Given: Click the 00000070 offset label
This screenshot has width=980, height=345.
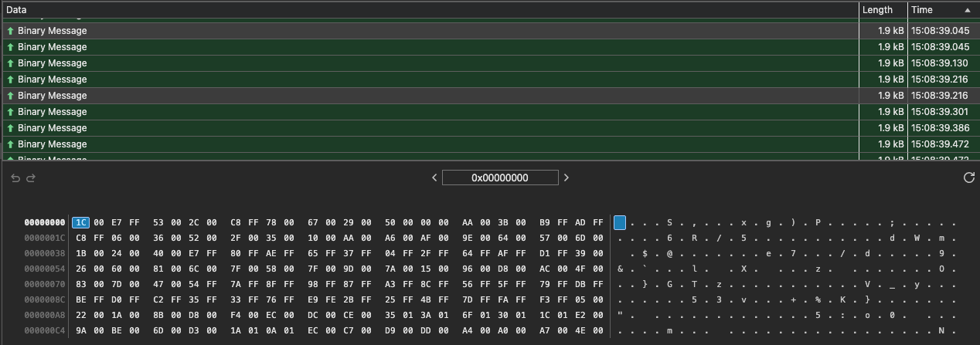Looking at the screenshot, I should (x=45, y=285).
